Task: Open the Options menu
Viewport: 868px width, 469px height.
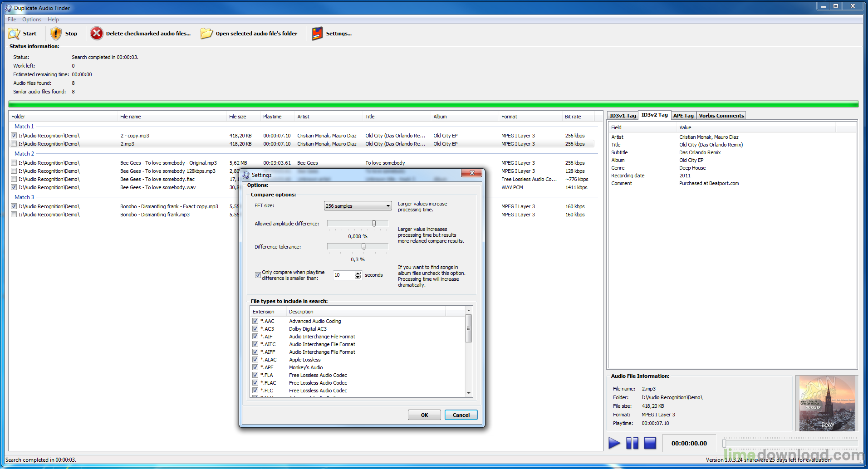Action: (32, 20)
